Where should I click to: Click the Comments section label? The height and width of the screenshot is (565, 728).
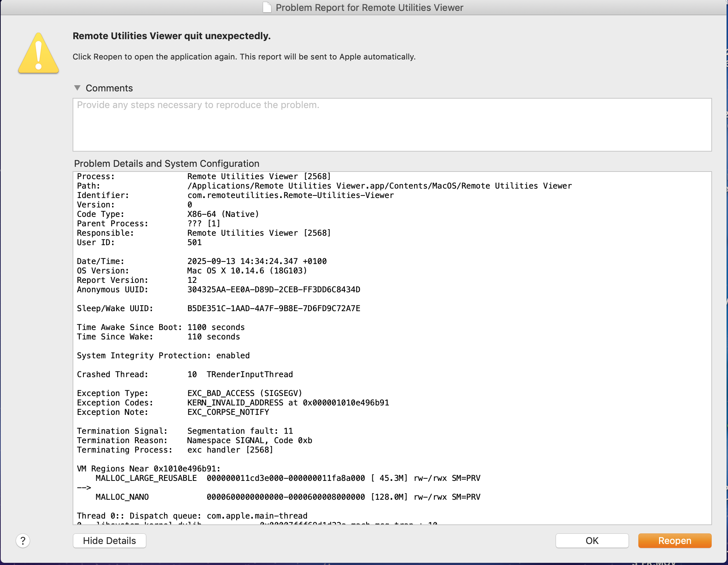coord(109,88)
